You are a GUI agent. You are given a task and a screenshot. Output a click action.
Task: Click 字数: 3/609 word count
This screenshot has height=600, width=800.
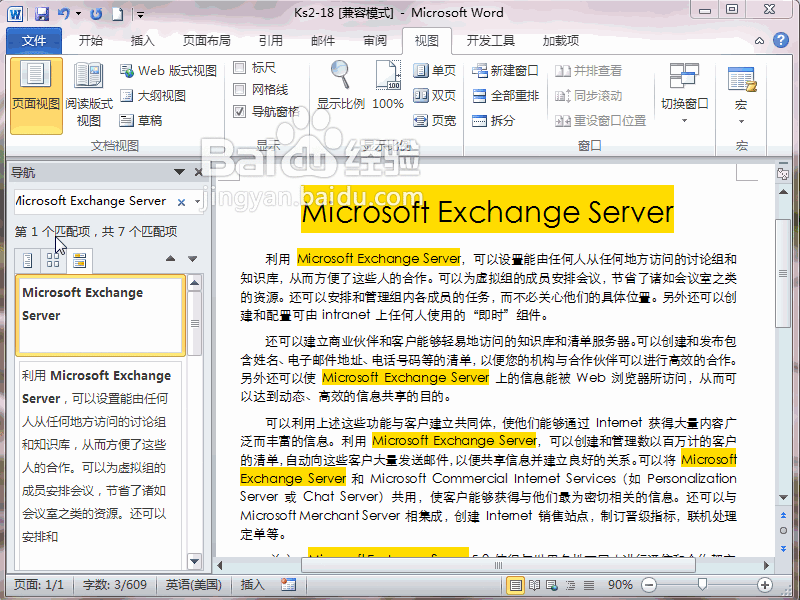[115, 585]
